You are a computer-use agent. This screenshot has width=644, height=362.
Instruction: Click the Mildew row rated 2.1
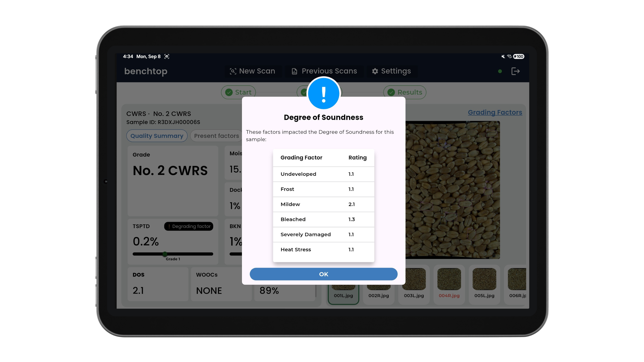pyautogui.click(x=324, y=204)
